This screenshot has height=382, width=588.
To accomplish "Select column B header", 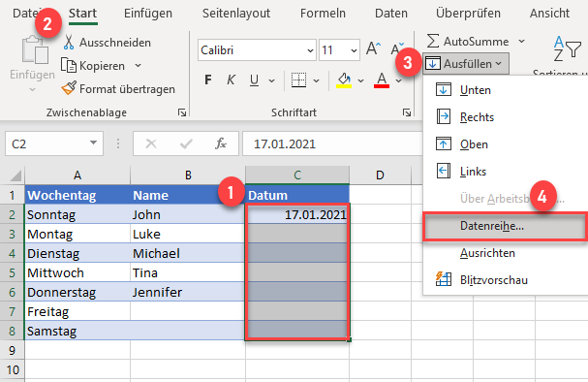I will click(188, 175).
